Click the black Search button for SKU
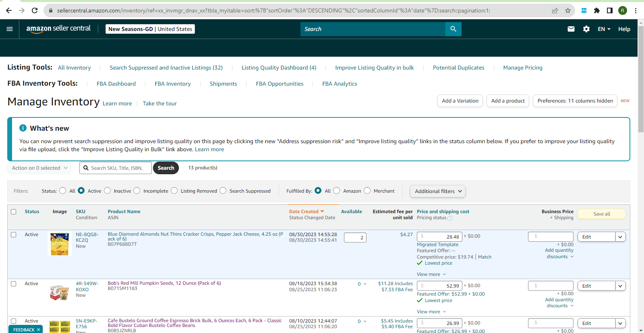The width and height of the screenshot is (644, 333). 166,168
